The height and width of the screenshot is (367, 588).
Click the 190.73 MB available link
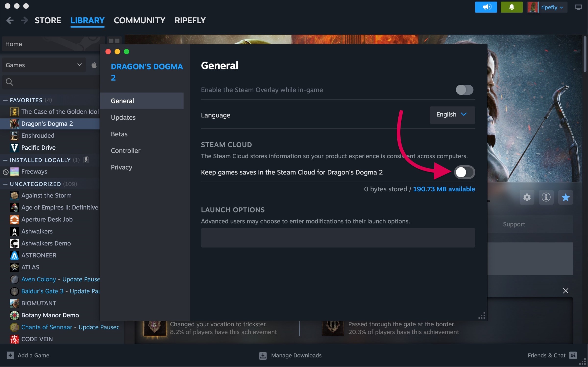[x=444, y=189]
